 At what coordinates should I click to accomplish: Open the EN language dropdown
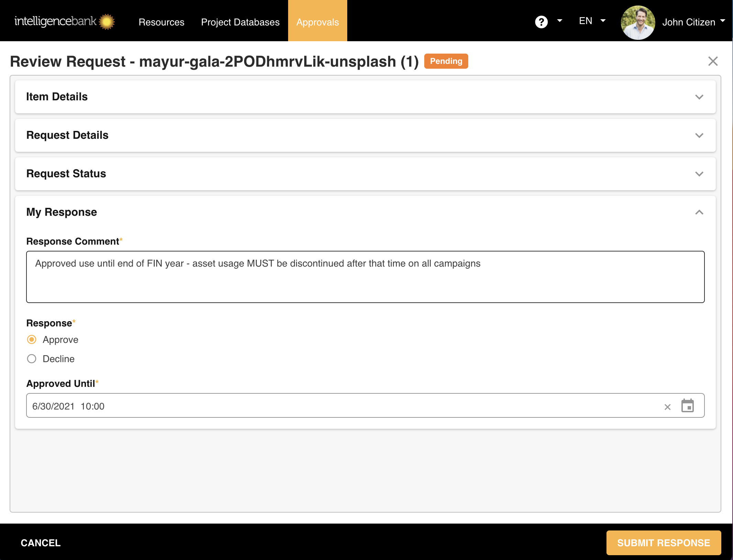[592, 21]
